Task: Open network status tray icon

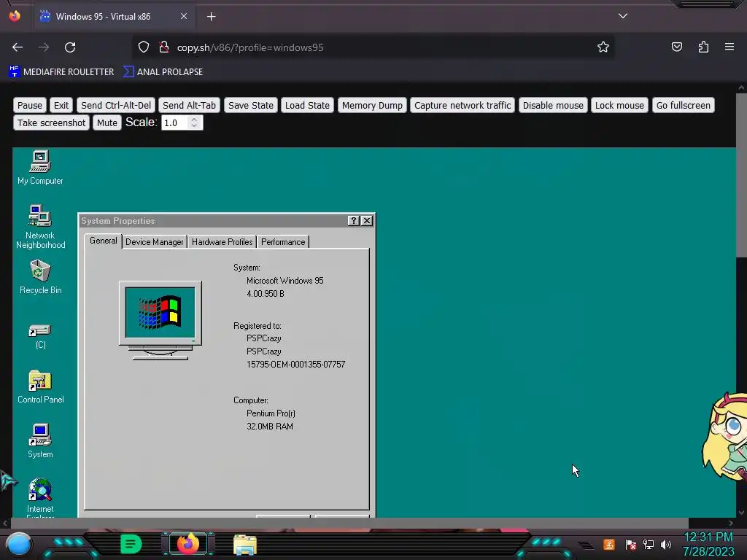Action: click(x=648, y=544)
